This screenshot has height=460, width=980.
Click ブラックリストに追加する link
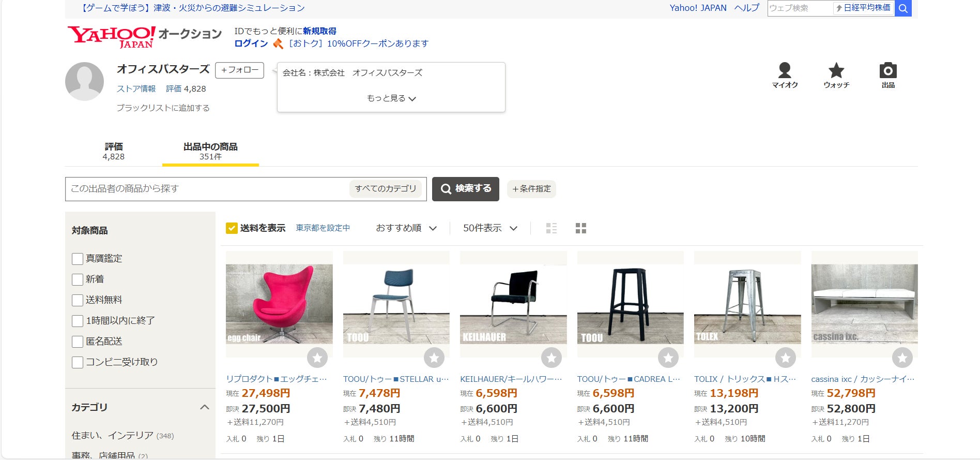click(x=163, y=108)
